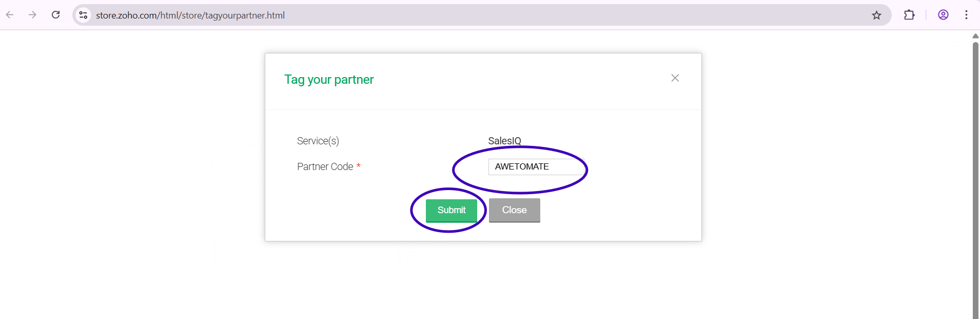The height and width of the screenshot is (319, 980).
Task: Click the browser forward arrow
Action: click(x=32, y=15)
